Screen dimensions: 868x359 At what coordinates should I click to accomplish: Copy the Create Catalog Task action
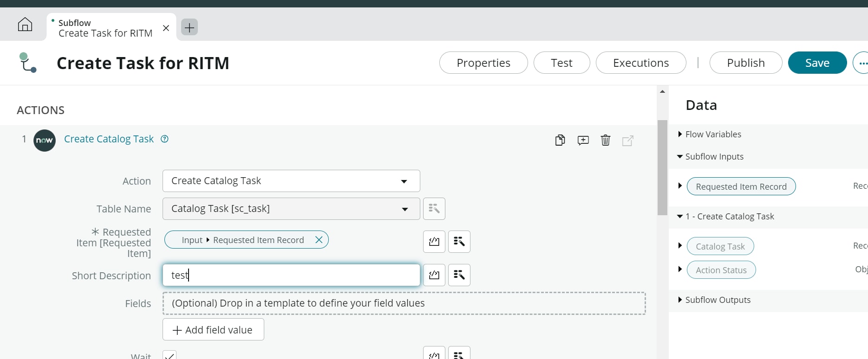(560, 140)
